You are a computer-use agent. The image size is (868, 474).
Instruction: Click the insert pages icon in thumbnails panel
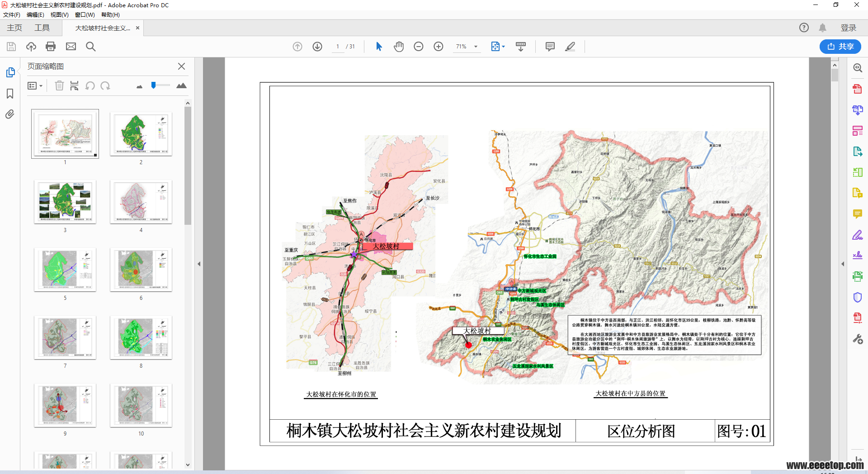[75, 85]
